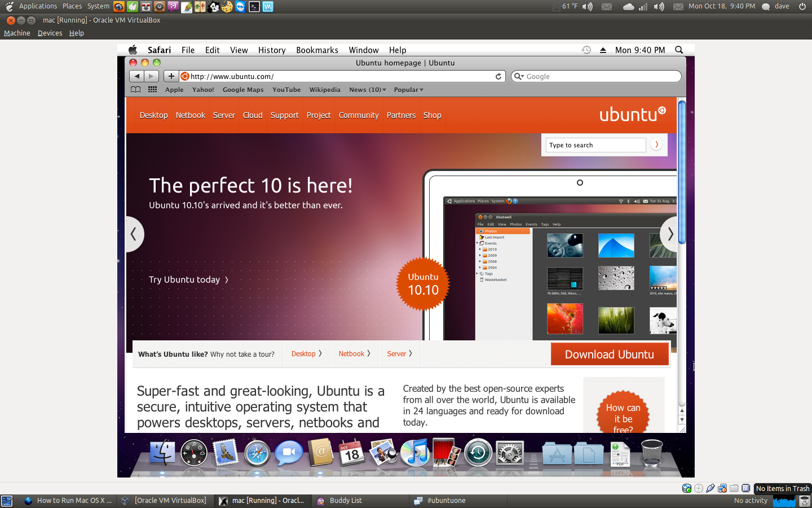
Task: Open the Mac Trash in the dock
Action: [x=652, y=453]
